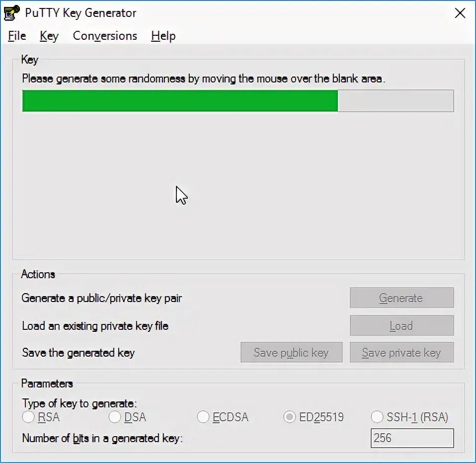Open the File menu
The image size is (476, 463).
[x=17, y=36]
